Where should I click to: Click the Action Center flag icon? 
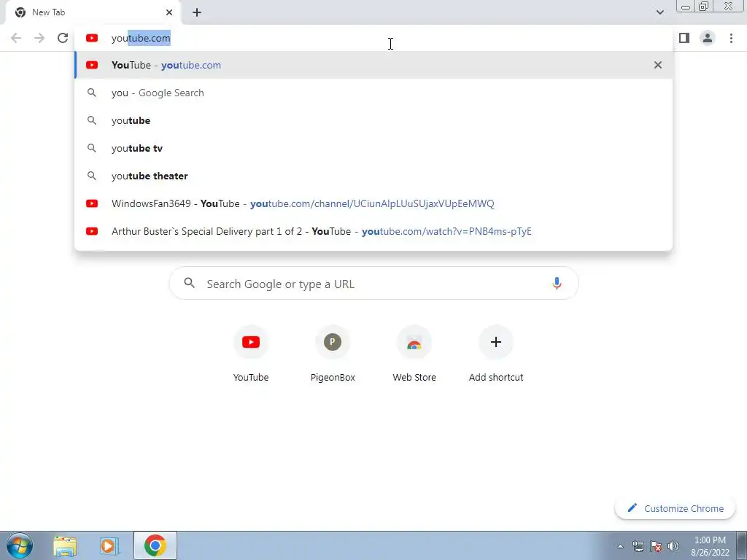click(x=656, y=546)
